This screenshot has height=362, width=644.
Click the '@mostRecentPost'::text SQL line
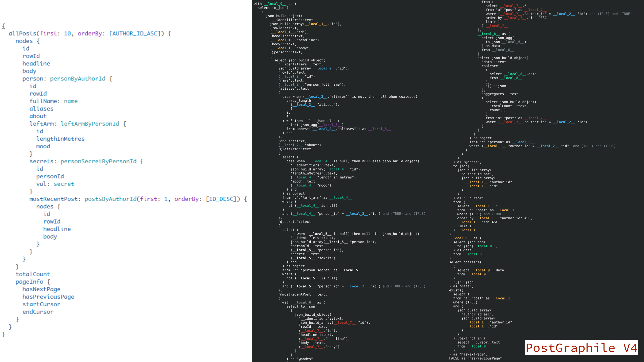point(303,294)
